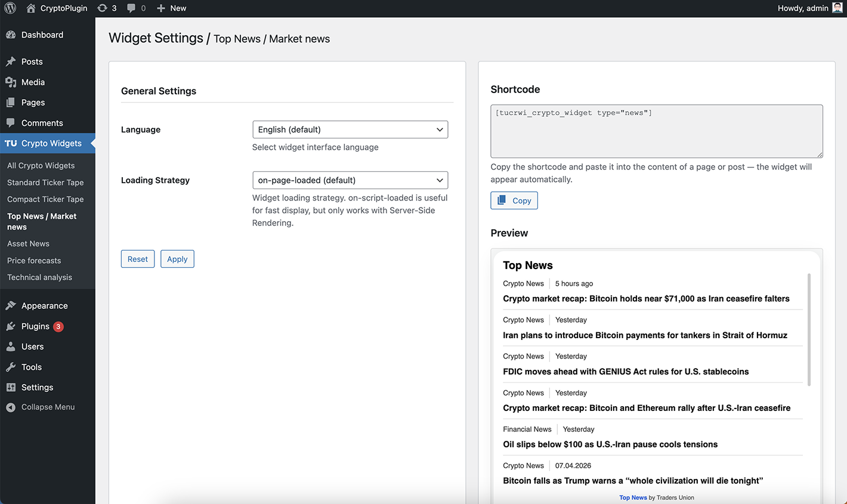847x504 pixels.
Task: Click the Collapse Menu arrow icon
Action: (10, 407)
